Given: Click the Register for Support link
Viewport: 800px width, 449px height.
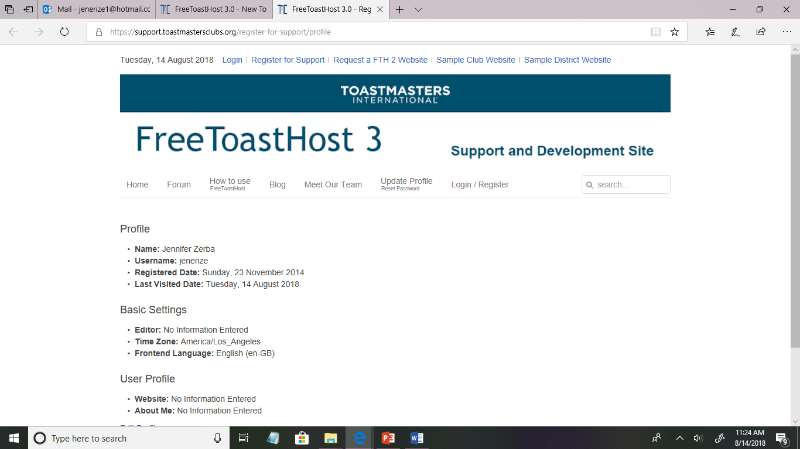Looking at the screenshot, I should [x=288, y=60].
